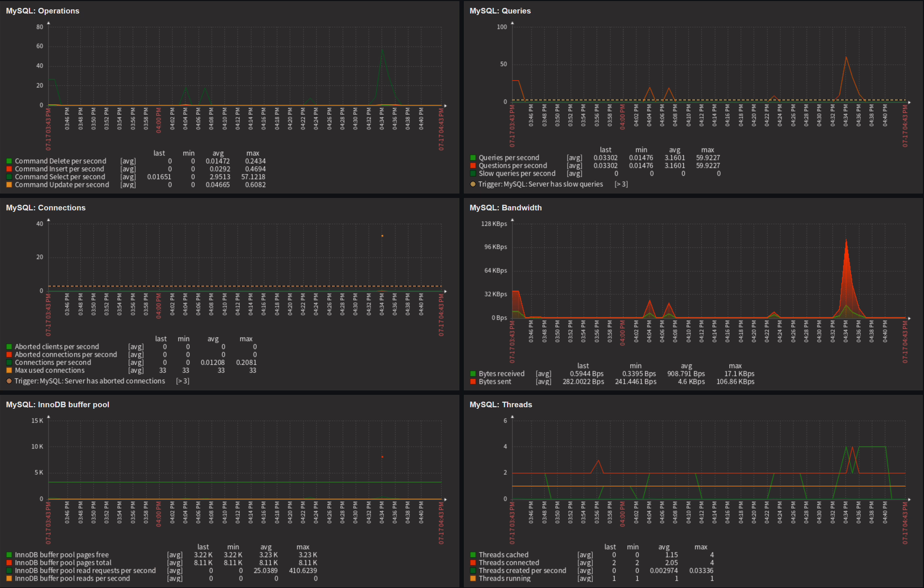Click the slow queries trigger marker icon
Viewport: 924px width, 588px height.
pyautogui.click(x=473, y=184)
